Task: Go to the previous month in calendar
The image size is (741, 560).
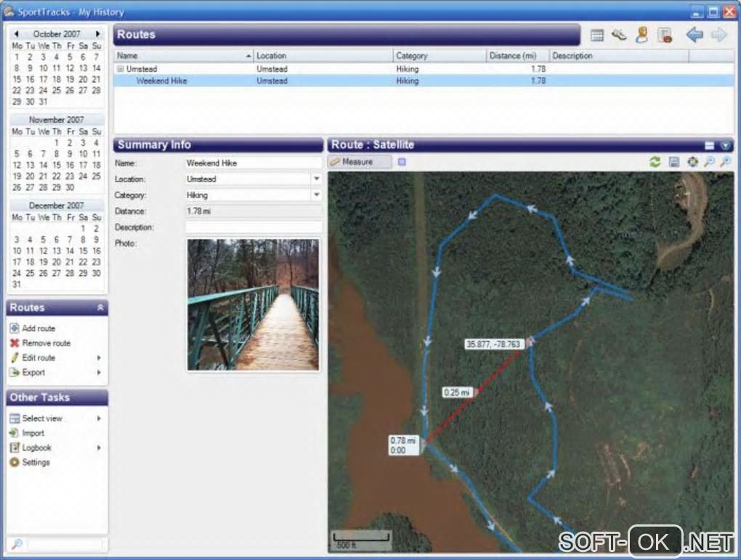Action: [17, 33]
